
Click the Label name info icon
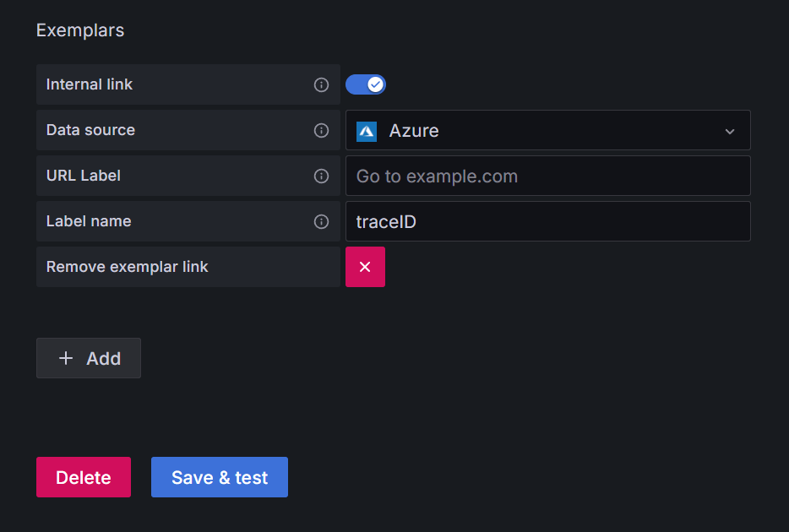[321, 221]
